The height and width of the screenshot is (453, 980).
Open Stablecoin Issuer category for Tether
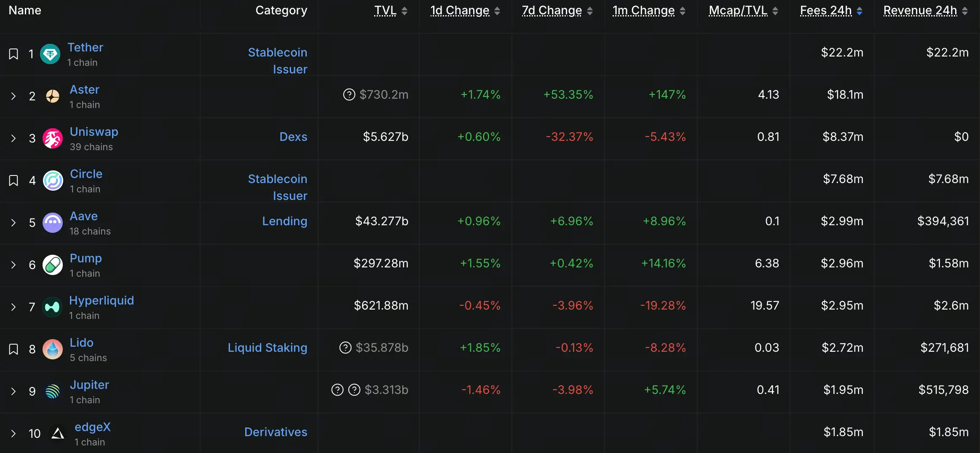point(278,61)
